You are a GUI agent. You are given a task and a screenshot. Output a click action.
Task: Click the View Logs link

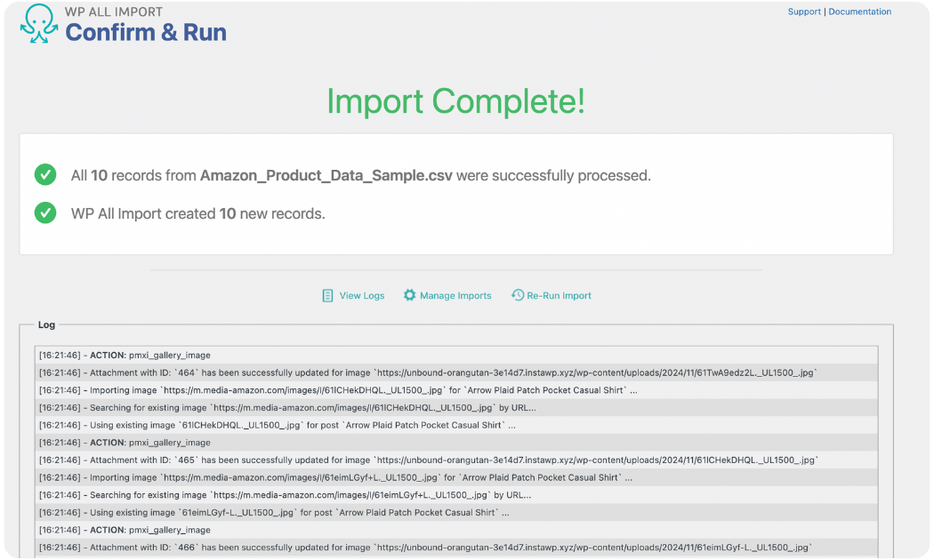click(x=359, y=294)
